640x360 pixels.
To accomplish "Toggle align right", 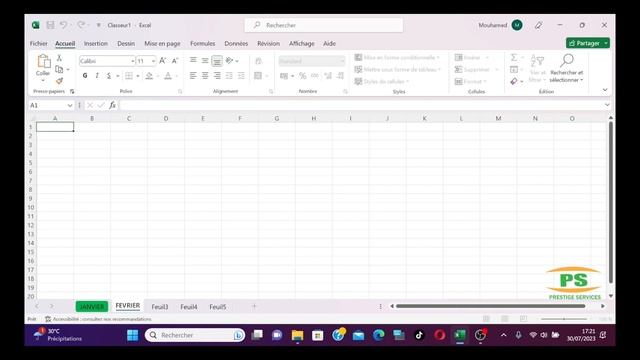I will coord(217,76).
